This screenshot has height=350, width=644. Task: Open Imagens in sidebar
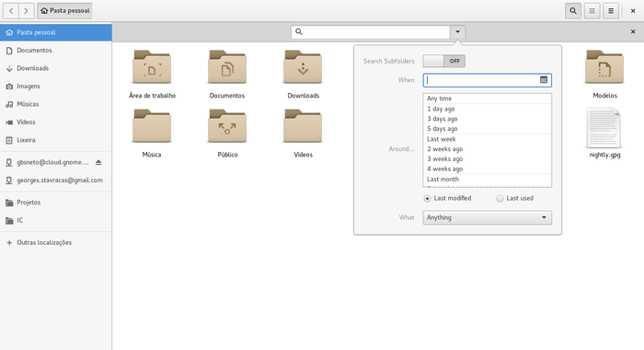56,87
